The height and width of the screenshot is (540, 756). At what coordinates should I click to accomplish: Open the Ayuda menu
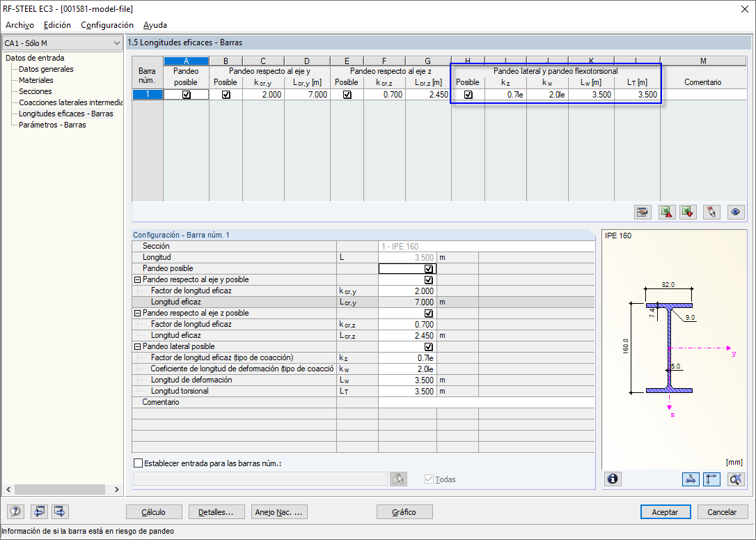coord(155,25)
